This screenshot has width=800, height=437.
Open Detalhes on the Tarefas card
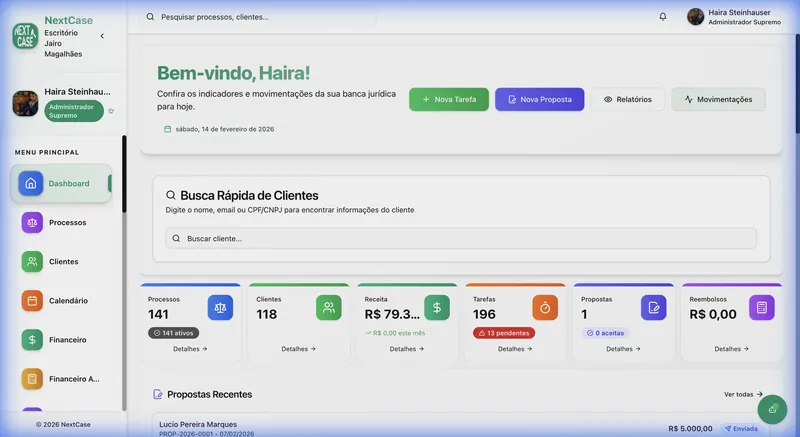[x=515, y=349]
